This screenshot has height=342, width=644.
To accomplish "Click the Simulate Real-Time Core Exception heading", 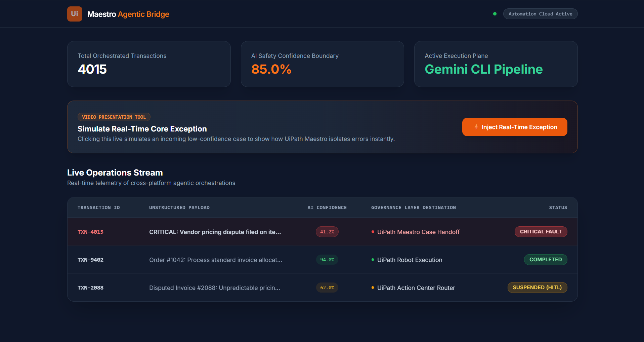I will 142,129.
